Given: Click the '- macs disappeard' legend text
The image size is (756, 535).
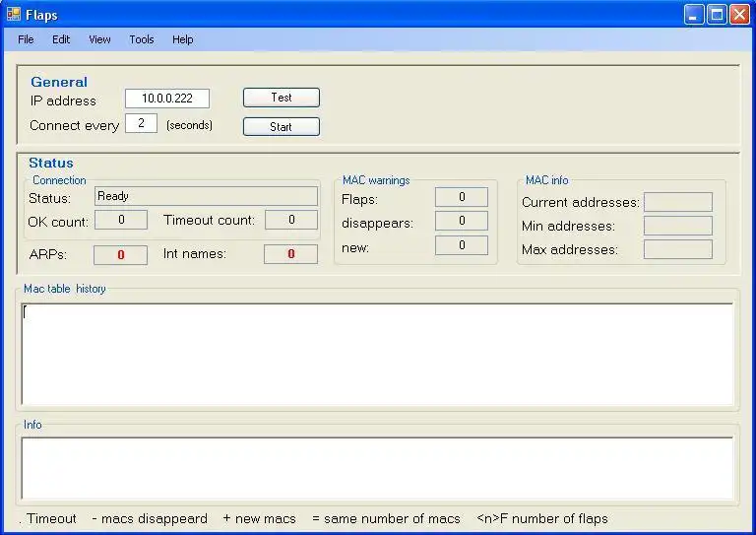Looking at the screenshot, I should tap(150, 518).
